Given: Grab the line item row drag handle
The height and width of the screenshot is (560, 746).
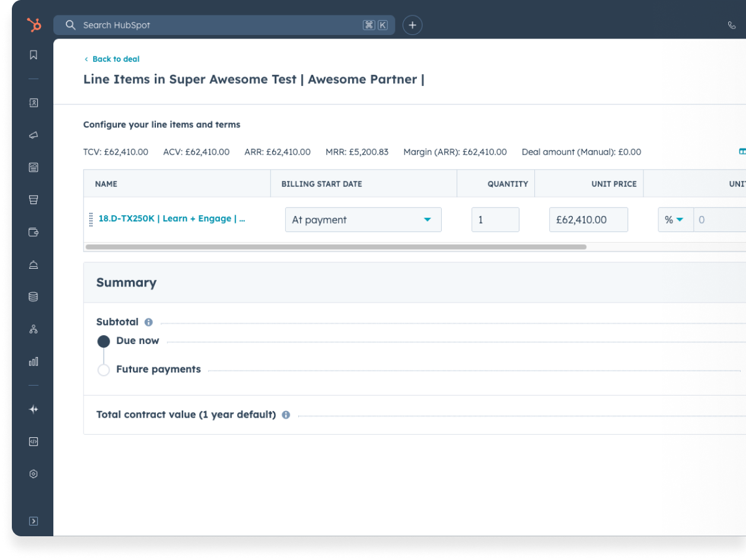Looking at the screenshot, I should 91,219.
